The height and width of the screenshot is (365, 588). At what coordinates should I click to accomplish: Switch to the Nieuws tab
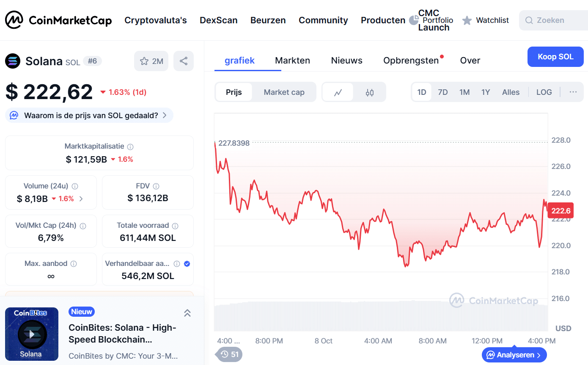pos(346,61)
